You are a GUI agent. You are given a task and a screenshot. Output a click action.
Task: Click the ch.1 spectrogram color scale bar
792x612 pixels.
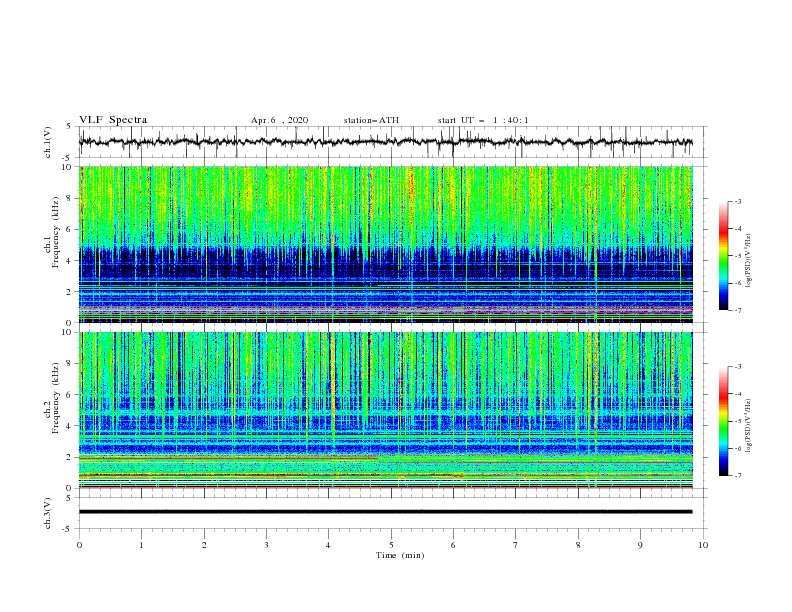pyautogui.click(x=723, y=256)
